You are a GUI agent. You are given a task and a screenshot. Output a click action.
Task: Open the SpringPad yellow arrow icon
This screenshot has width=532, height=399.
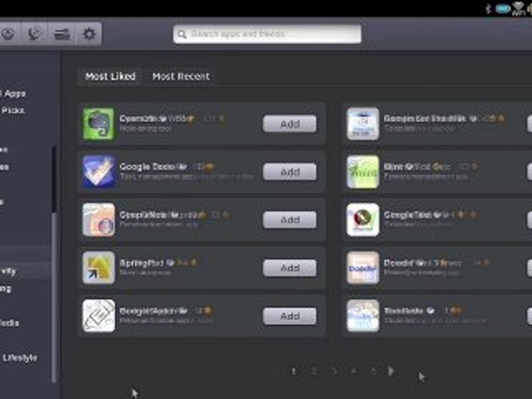[x=99, y=268]
